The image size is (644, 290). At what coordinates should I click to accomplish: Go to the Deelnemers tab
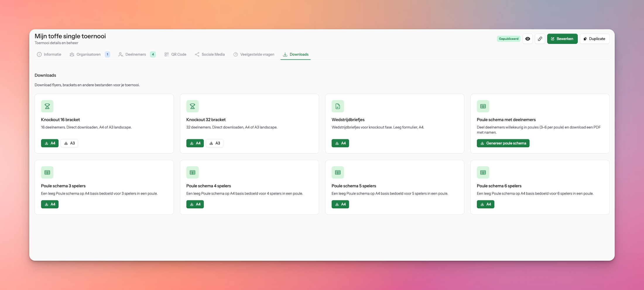[x=136, y=54]
